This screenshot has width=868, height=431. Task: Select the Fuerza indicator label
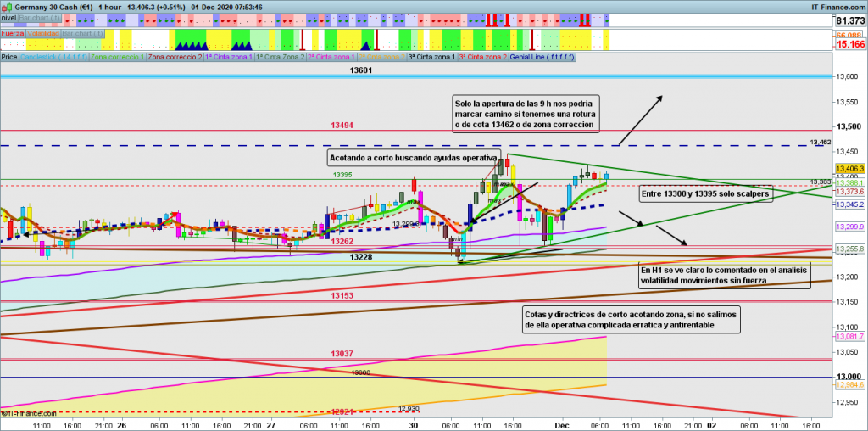[12, 34]
